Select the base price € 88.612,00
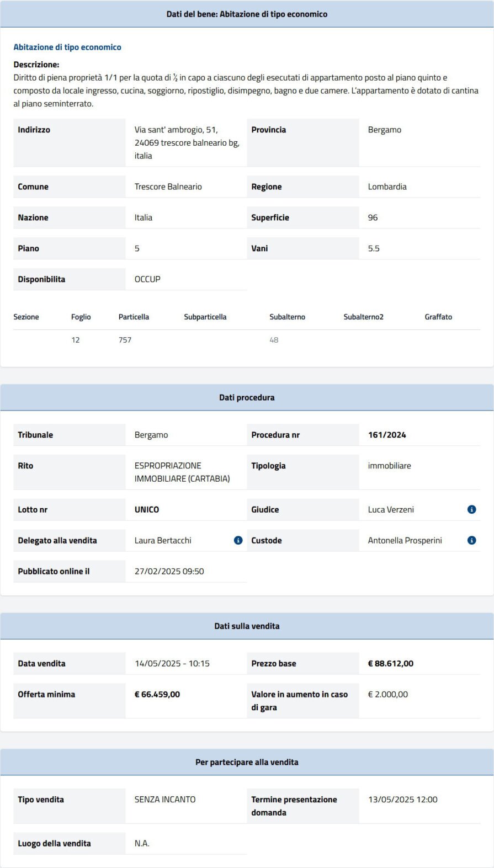The width and height of the screenshot is (494, 868). (391, 663)
